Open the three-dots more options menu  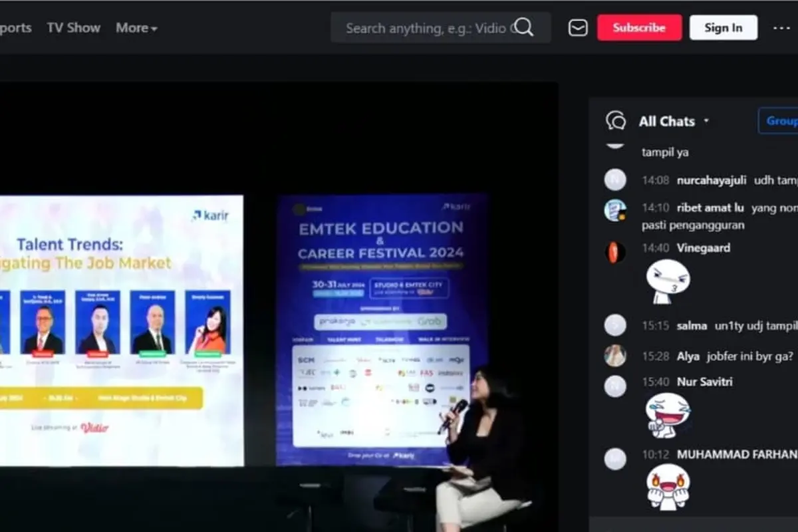click(x=781, y=28)
